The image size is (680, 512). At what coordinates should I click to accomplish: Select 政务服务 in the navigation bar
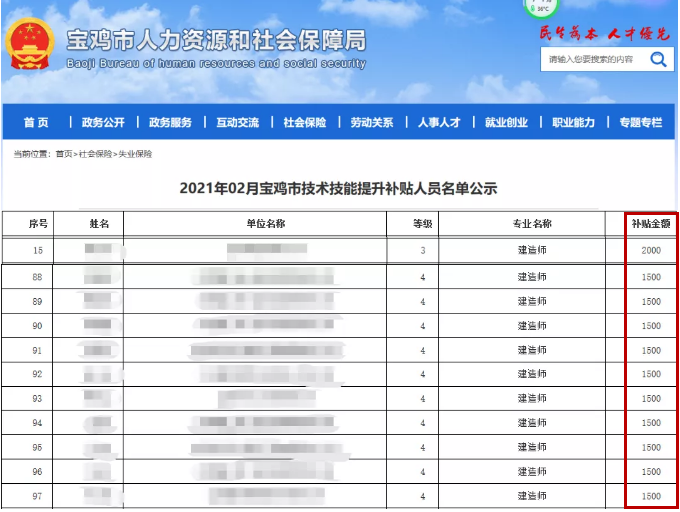pos(170,123)
